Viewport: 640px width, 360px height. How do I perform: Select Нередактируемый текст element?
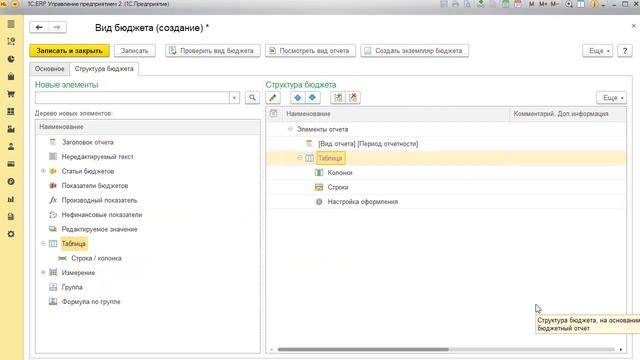coord(97,157)
